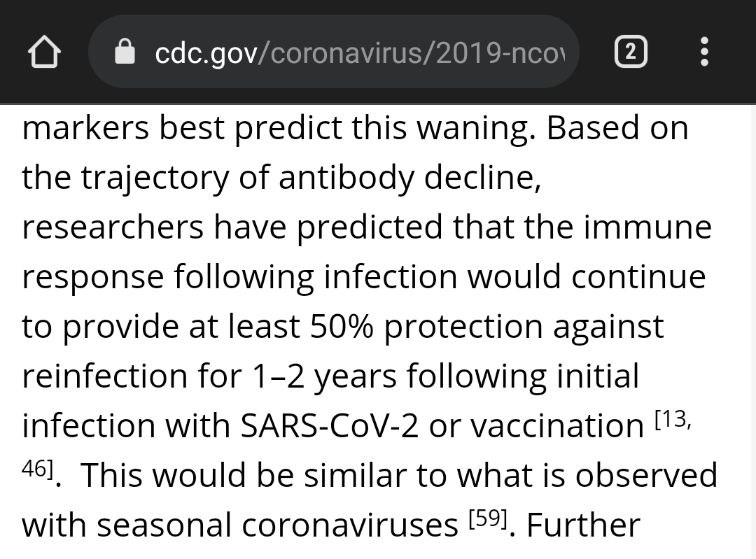Viewport: 756px width, 559px height.
Task: Open the three-dot browser menu
Action: point(704,52)
